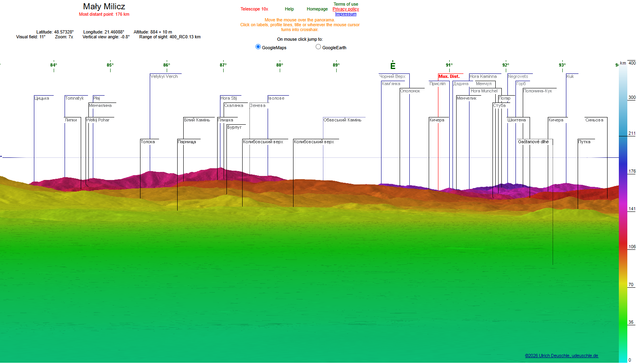Select the GoogleEarth radio button
Viewport: 637px width, 364px height.
pyautogui.click(x=318, y=47)
